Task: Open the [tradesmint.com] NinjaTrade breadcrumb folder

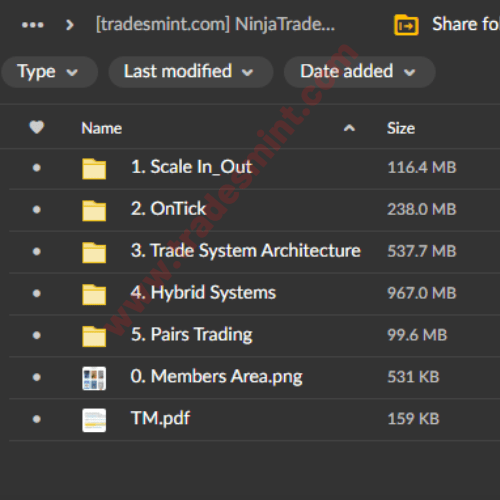Action: click(215, 25)
